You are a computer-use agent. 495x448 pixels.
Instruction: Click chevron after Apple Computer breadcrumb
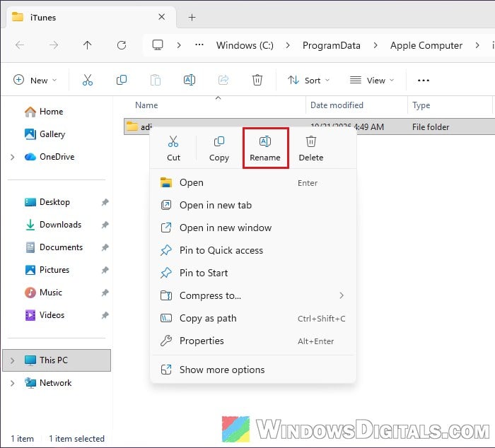477,45
